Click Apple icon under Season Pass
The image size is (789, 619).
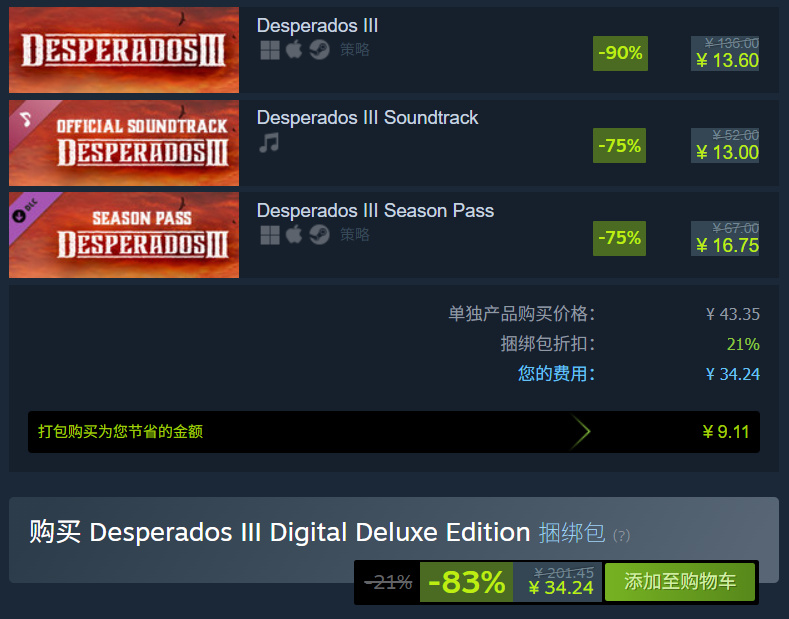(x=294, y=234)
